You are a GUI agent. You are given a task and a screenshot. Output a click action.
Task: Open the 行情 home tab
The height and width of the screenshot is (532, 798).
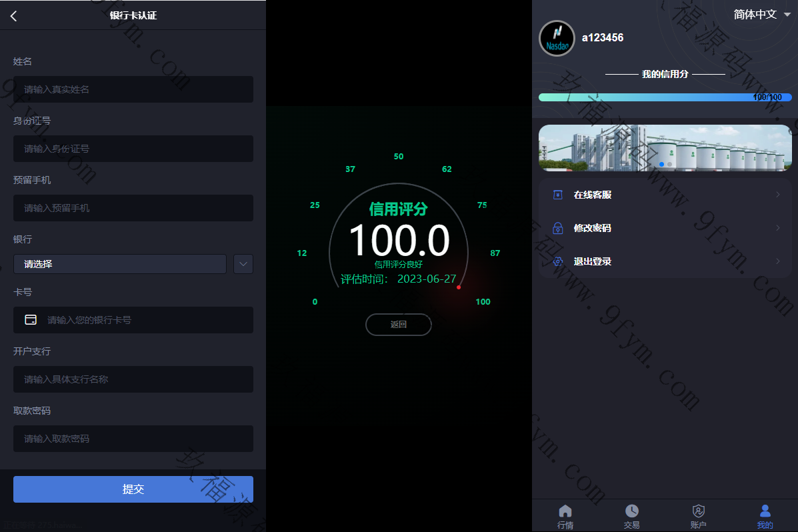(565, 516)
